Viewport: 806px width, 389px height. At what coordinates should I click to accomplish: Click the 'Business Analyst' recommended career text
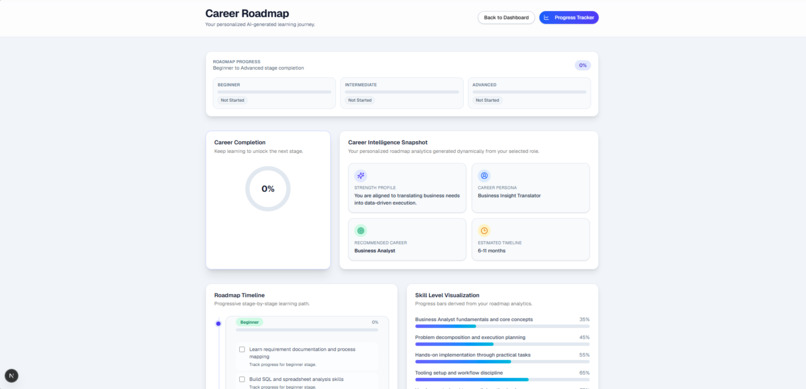pyautogui.click(x=375, y=251)
